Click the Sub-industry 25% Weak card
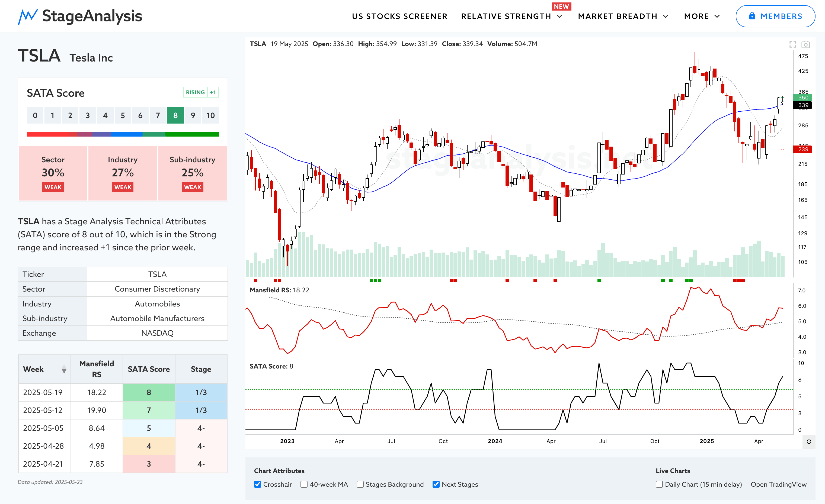Viewport: 825px width, 504px height. [x=193, y=173]
